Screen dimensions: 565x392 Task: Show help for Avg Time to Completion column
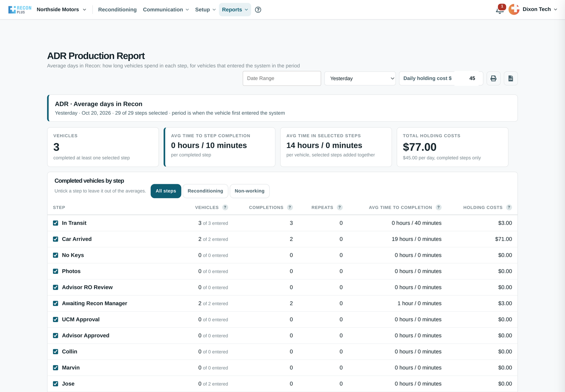click(439, 207)
